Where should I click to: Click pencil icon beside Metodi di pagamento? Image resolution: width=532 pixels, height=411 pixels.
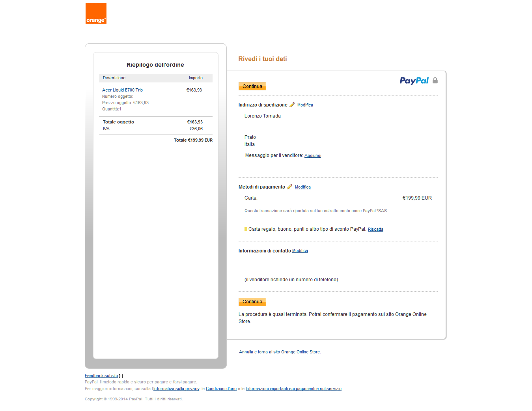click(x=290, y=187)
